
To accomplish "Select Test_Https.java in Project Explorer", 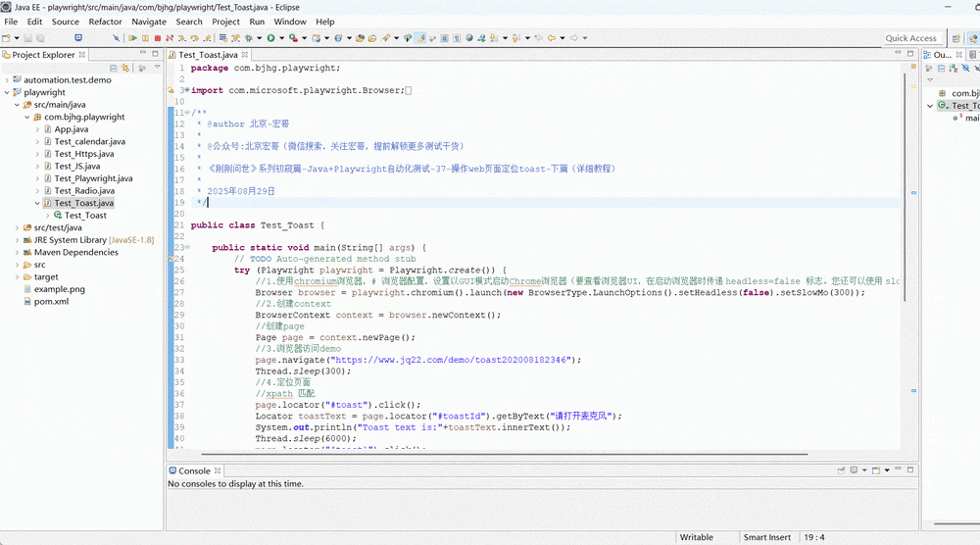I will click(83, 154).
